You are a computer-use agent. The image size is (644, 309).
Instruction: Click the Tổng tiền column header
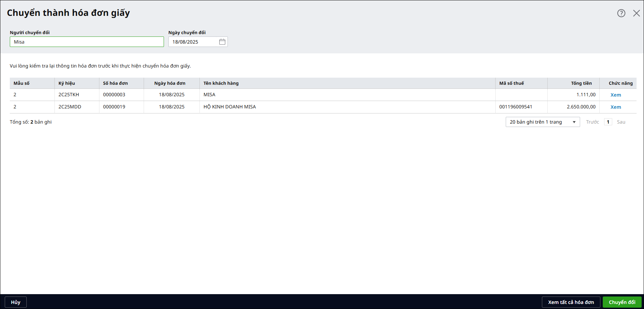(573, 83)
